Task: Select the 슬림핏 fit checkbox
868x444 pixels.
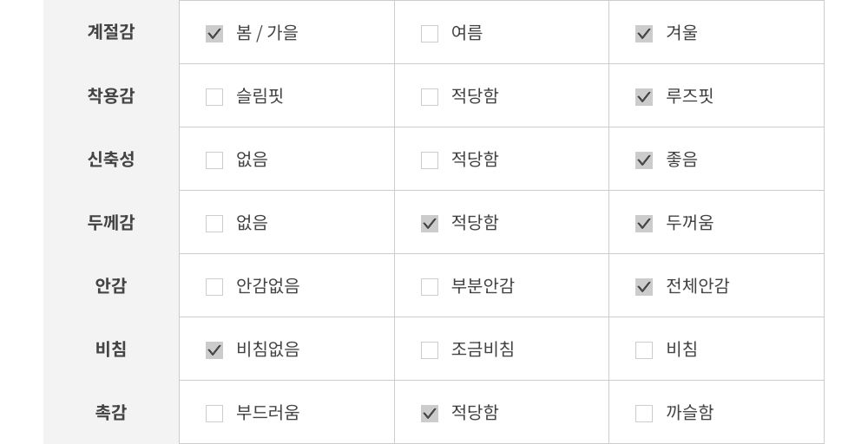Action: tap(214, 97)
